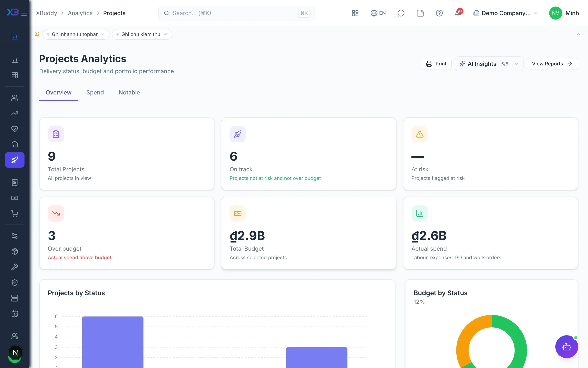Open the chat bubble icon in topbar
The width and height of the screenshot is (588, 368).
pos(401,13)
